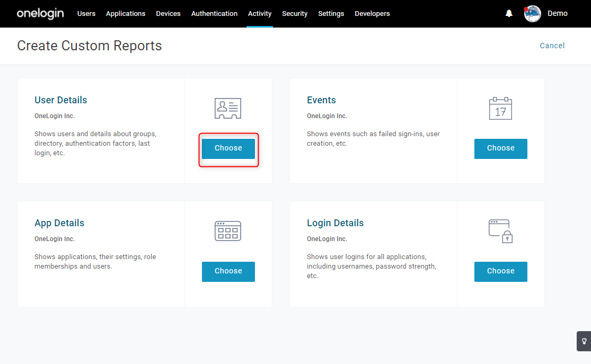This screenshot has width=591, height=364.
Task: Click the Create Custom Reports heading
Action: (90, 46)
